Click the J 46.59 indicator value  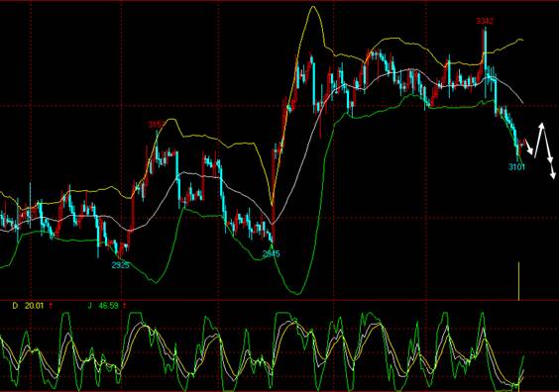click(103, 306)
